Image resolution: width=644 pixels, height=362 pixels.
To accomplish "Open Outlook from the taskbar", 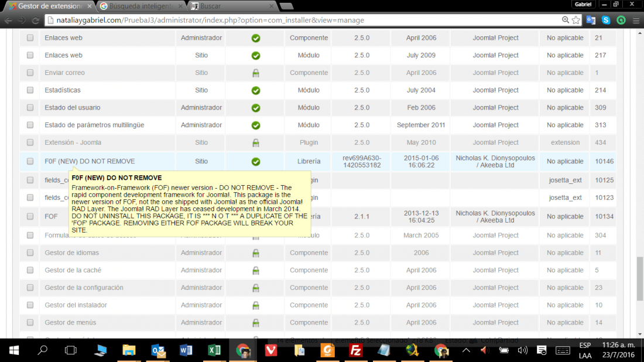I will [158, 350].
